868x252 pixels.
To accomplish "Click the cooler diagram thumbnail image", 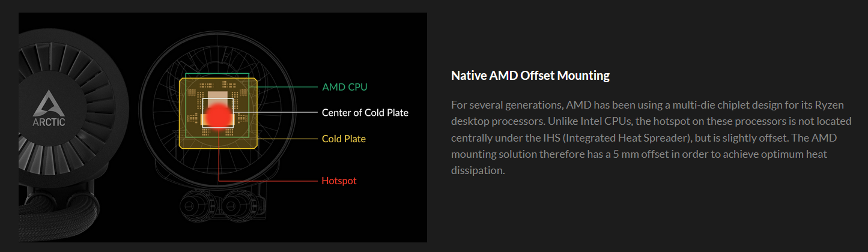I will 223,128.
